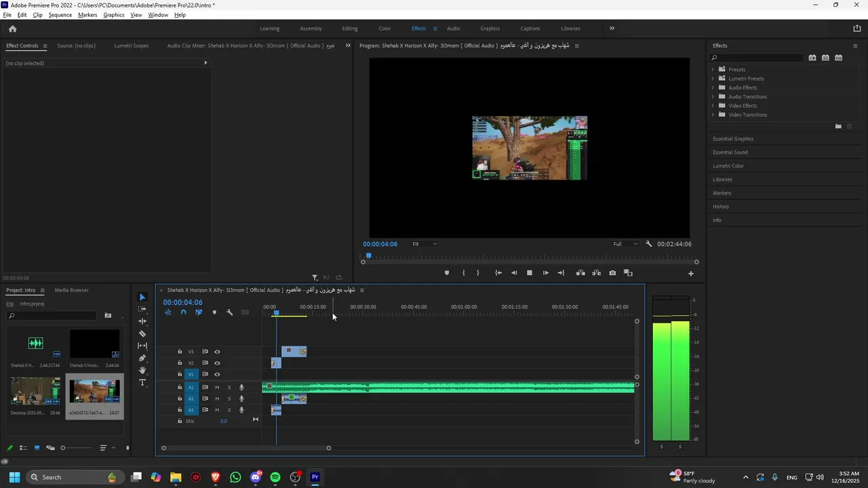Solo the A2 audio track
This screenshot has width=868, height=488.
click(229, 399)
